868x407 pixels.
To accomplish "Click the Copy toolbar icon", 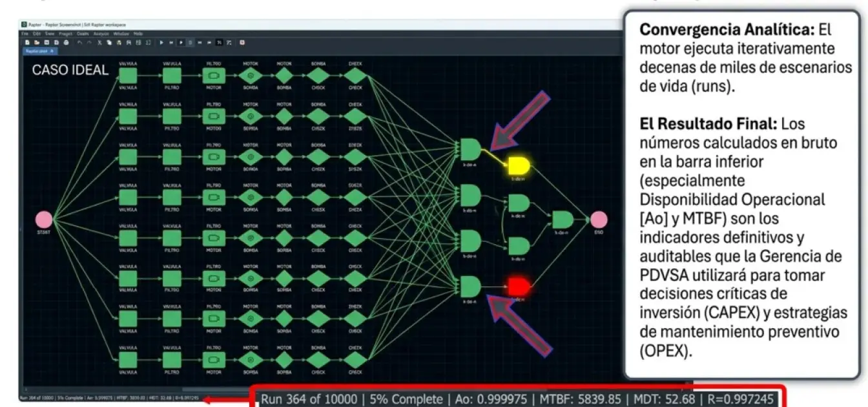I will pos(109,42).
